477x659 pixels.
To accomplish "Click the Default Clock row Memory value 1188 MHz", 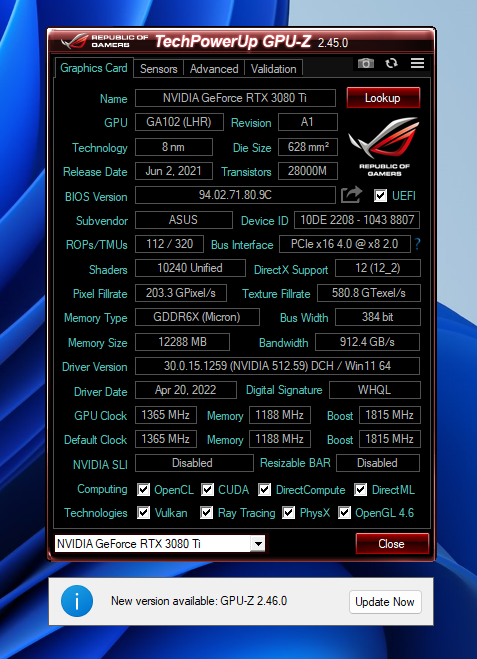I will (x=280, y=439).
